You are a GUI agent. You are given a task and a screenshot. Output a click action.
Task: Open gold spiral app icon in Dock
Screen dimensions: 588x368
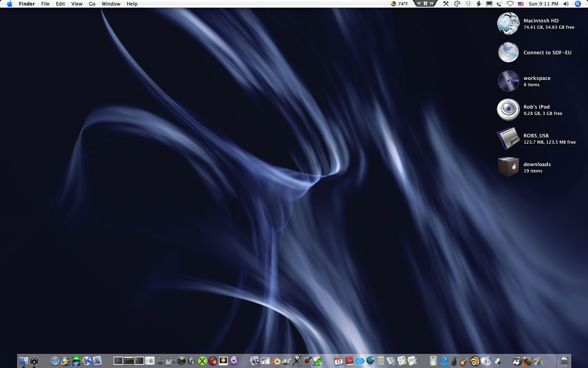[x=475, y=361]
